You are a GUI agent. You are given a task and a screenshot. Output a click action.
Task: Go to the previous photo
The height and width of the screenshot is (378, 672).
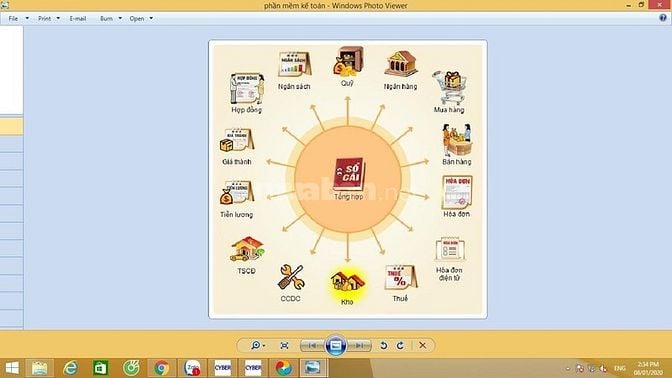(312, 345)
